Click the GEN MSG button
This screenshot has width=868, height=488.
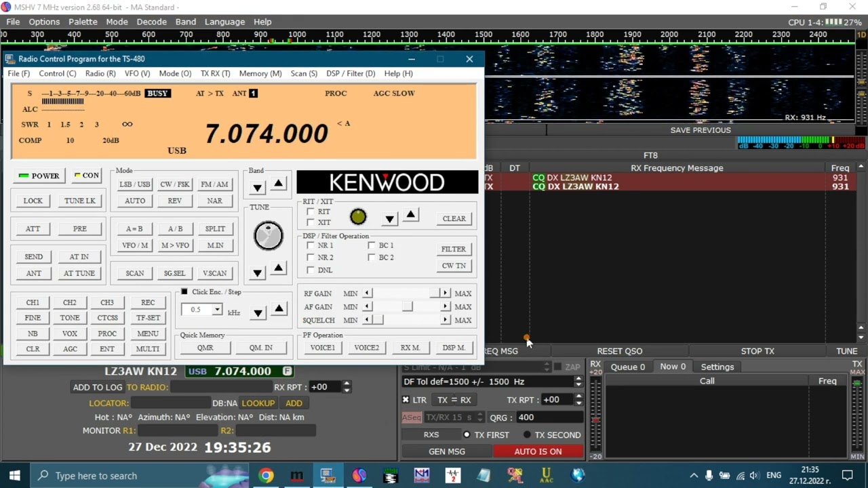point(447,451)
